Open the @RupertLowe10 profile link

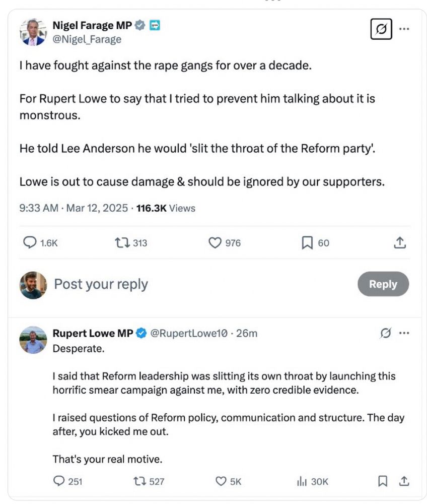[x=189, y=333]
